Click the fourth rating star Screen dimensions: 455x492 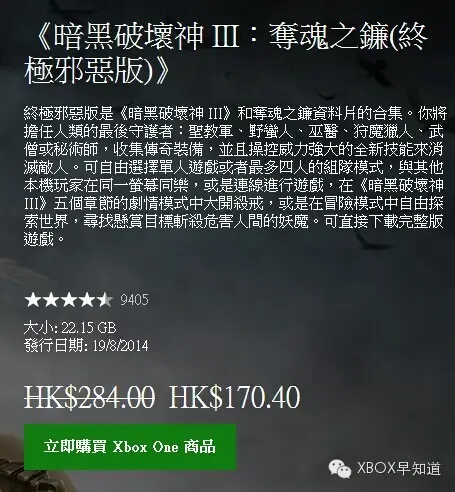[x=87, y=300]
